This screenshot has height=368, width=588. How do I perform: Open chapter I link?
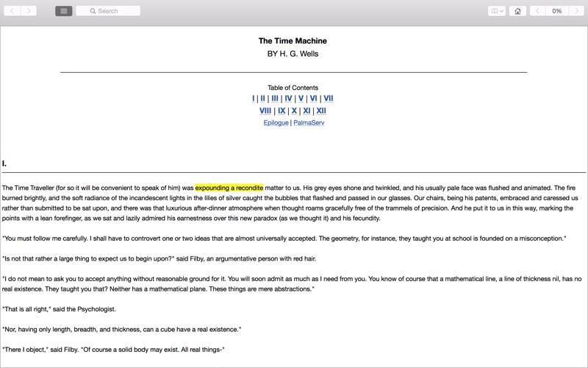point(253,99)
